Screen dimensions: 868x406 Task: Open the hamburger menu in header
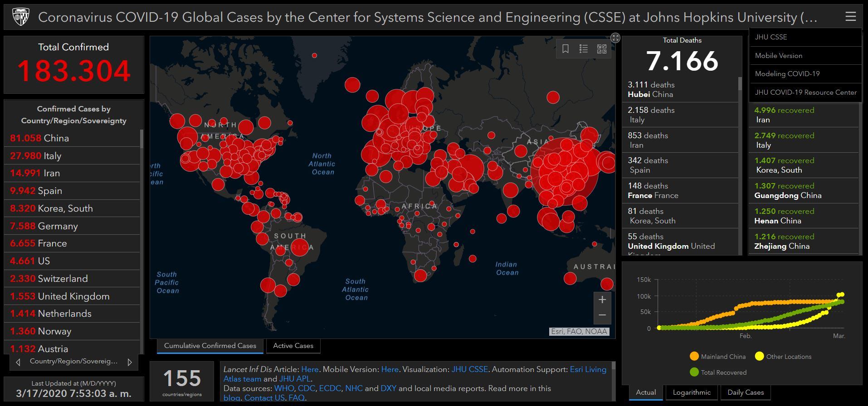851,17
